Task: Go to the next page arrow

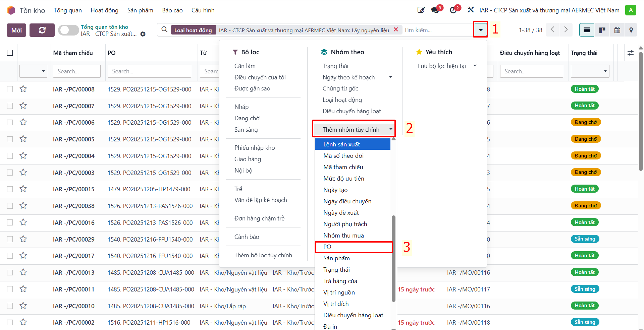Action: coord(566,30)
